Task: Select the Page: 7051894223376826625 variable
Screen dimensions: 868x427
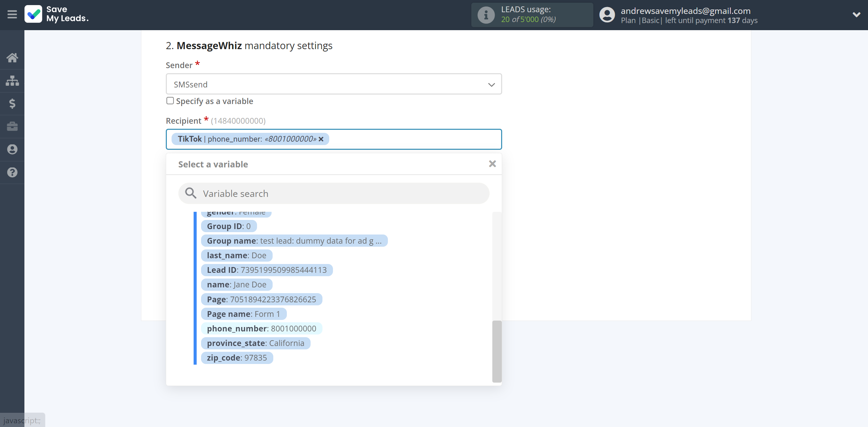Action: [261, 299]
